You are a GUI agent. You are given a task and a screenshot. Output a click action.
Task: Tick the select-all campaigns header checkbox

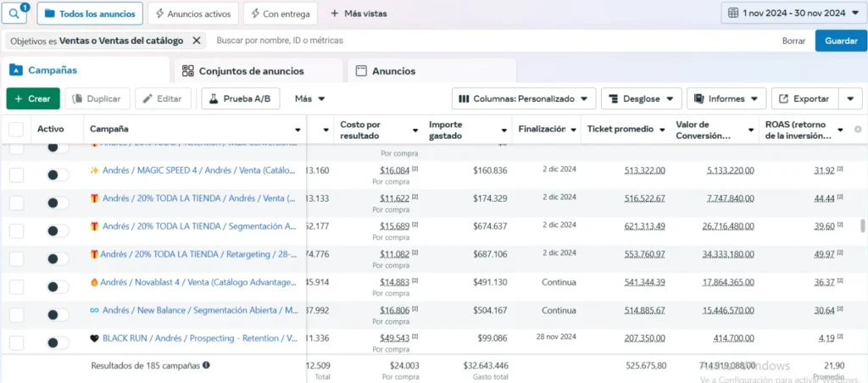(16, 130)
